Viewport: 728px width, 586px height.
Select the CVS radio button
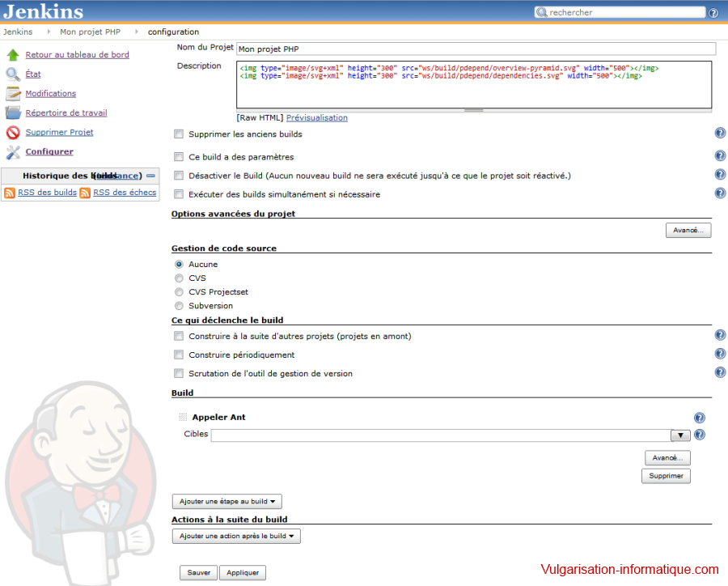[179, 278]
